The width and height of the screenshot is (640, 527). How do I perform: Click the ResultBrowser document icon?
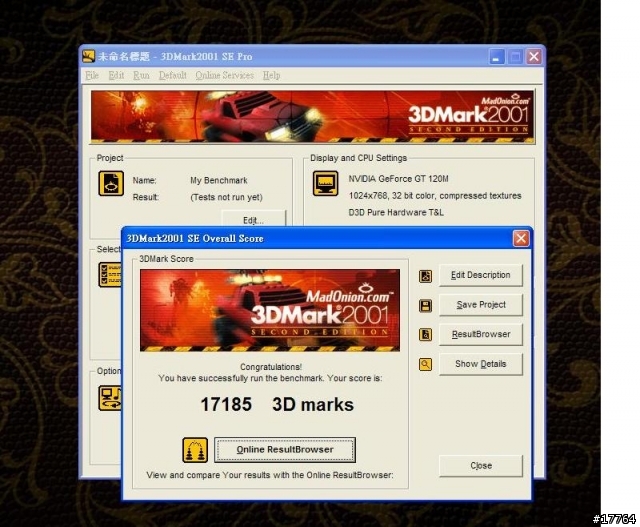[425, 335]
